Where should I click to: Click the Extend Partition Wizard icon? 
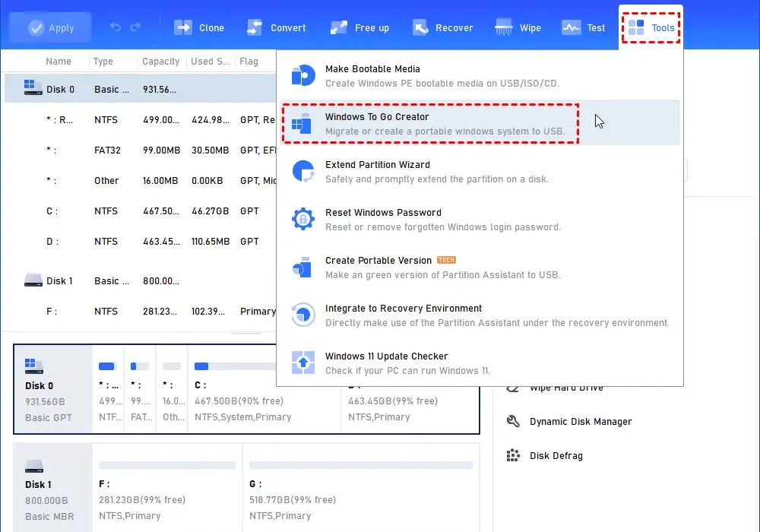pos(303,172)
